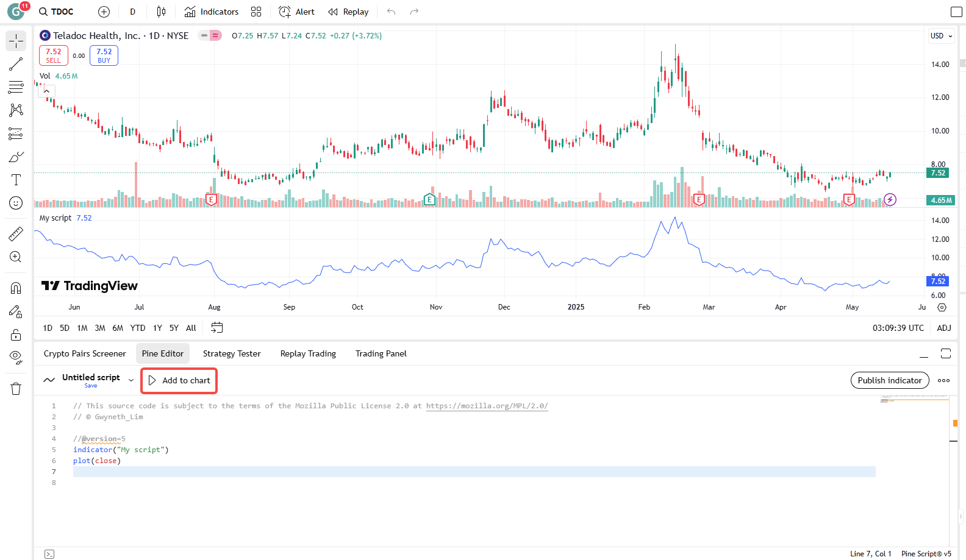Toggle lock all drawings
Image resolution: width=966 pixels, height=560 pixels.
[16, 335]
